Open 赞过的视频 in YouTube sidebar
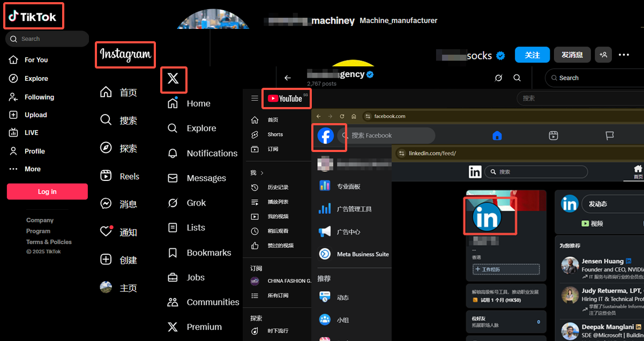Screen dimensions: 644x341 coord(273,245)
